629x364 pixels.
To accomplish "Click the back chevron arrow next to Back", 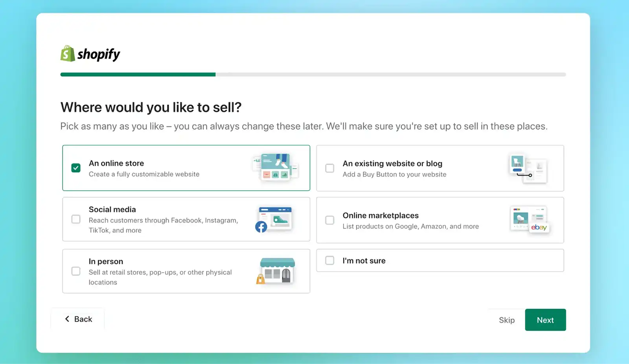I will pos(67,319).
